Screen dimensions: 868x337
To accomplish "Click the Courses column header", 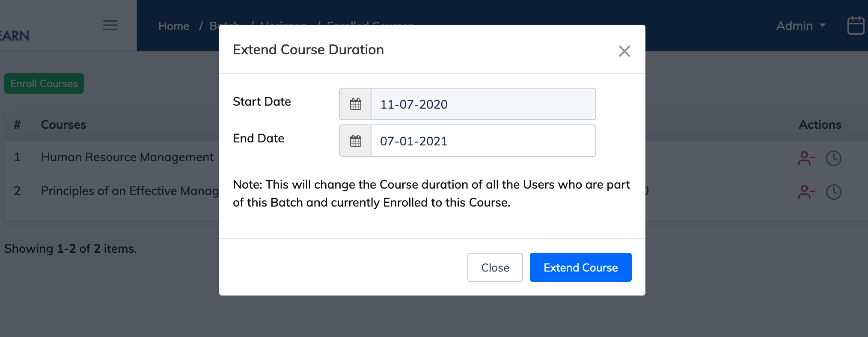I will (64, 124).
